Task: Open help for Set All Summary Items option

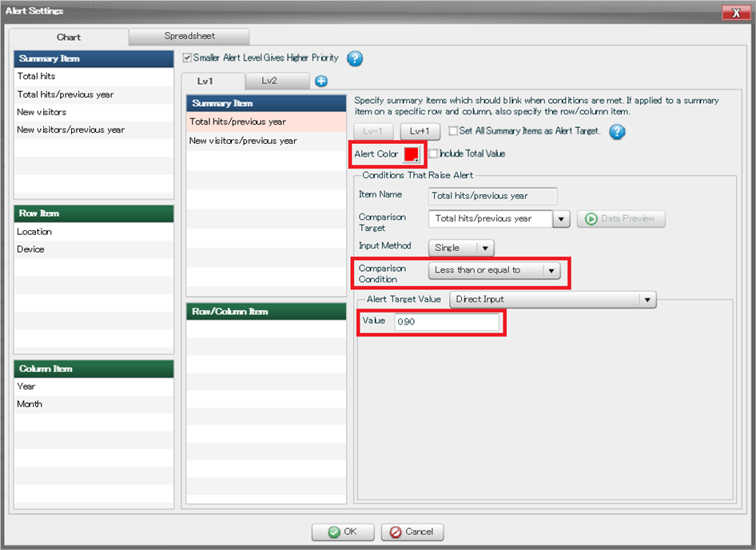Action: 617,131
